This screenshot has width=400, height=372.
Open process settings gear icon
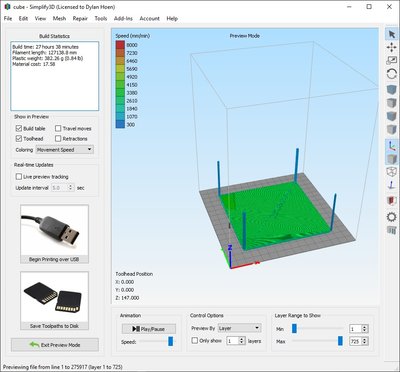[x=392, y=217]
